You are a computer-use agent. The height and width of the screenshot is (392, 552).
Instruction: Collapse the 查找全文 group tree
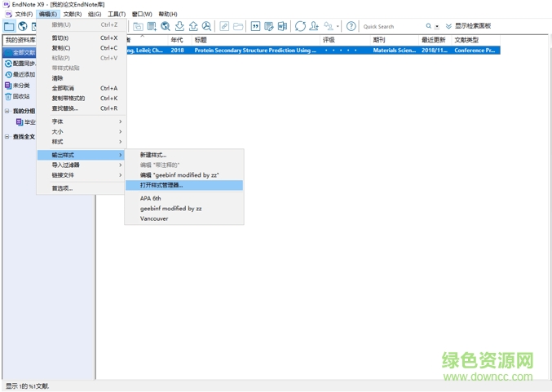[7, 137]
